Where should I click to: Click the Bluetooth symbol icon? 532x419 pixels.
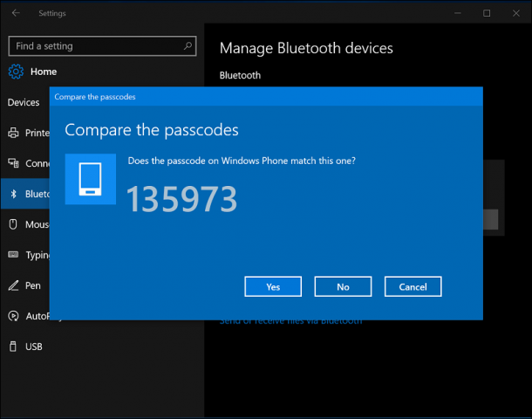13,194
